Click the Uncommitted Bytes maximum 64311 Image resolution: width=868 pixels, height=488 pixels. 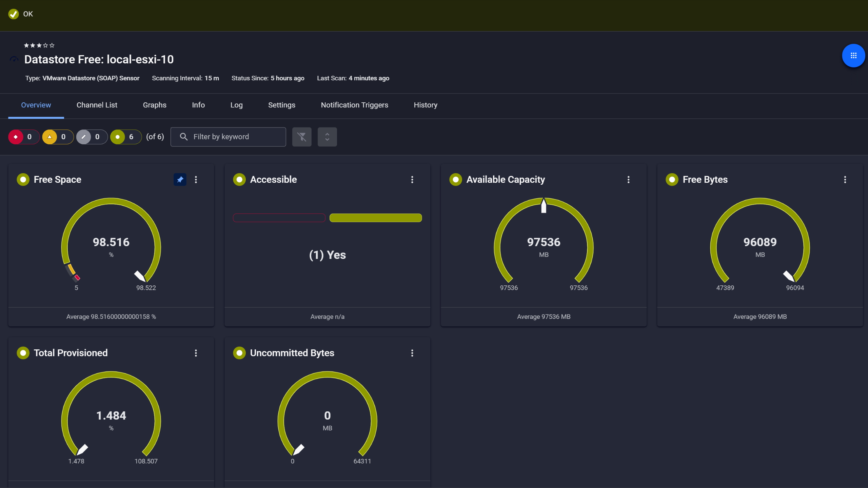pos(362,461)
